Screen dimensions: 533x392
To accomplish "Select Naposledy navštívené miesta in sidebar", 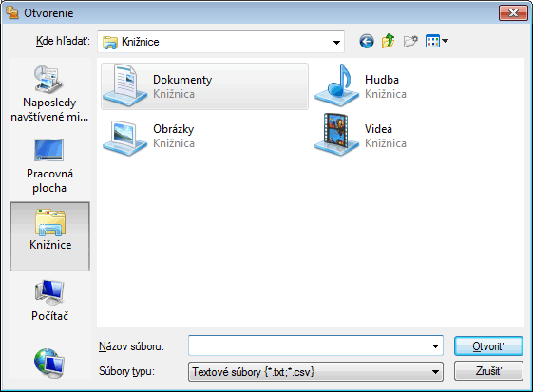I will (49, 93).
